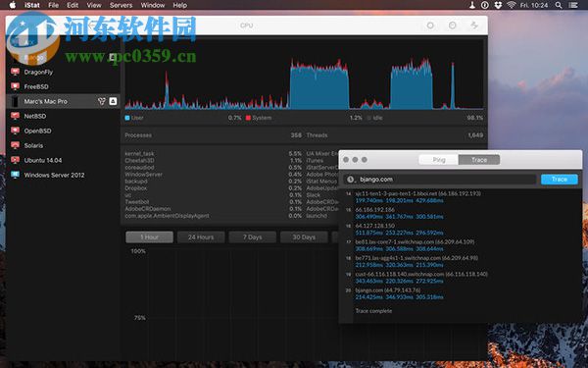The height and width of the screenshot is (368, 588).
Task: Click the Tweetbot process row
Action: click(213, 201)
